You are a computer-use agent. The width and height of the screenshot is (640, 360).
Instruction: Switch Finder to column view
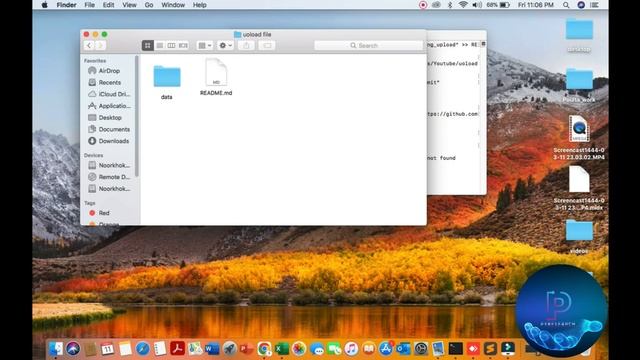(171, 45)
